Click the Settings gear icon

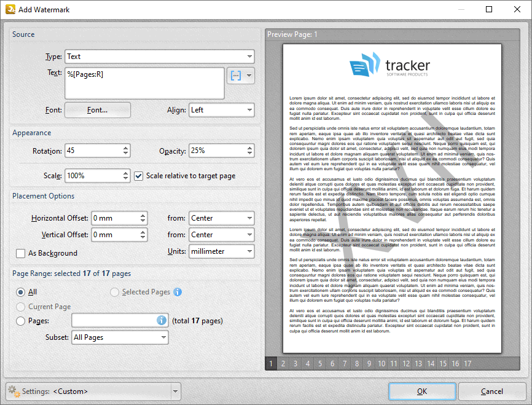click(x=13, y=391)
